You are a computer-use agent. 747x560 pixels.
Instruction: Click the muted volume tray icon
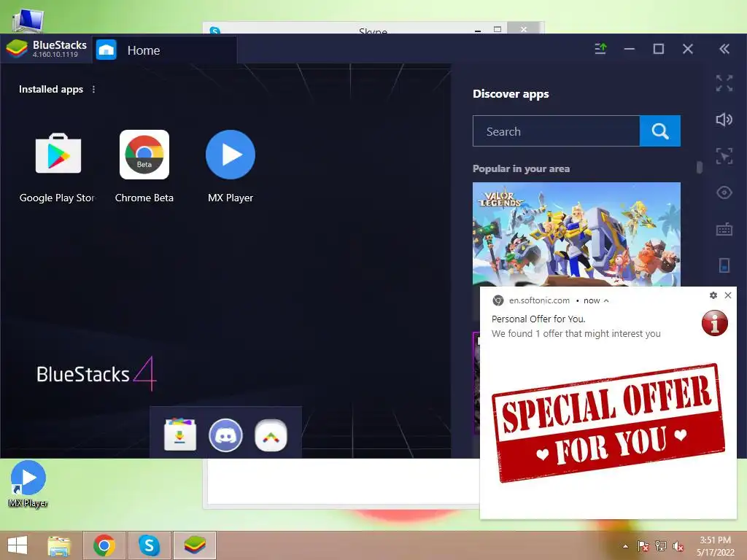678,546
